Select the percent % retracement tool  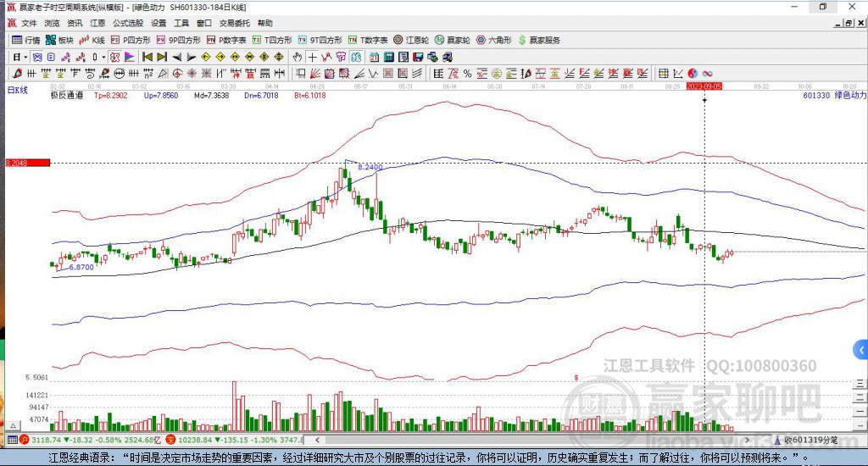[x=467, y=73]
